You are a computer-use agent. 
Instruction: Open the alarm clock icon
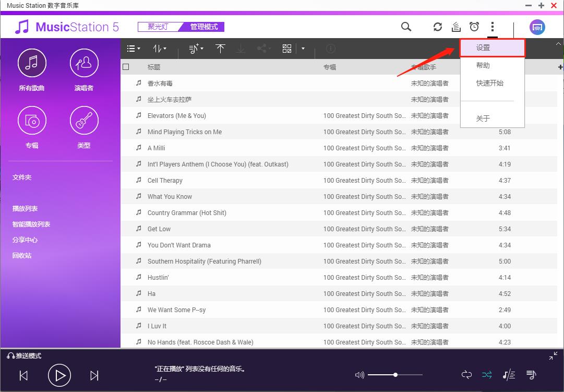474,27
